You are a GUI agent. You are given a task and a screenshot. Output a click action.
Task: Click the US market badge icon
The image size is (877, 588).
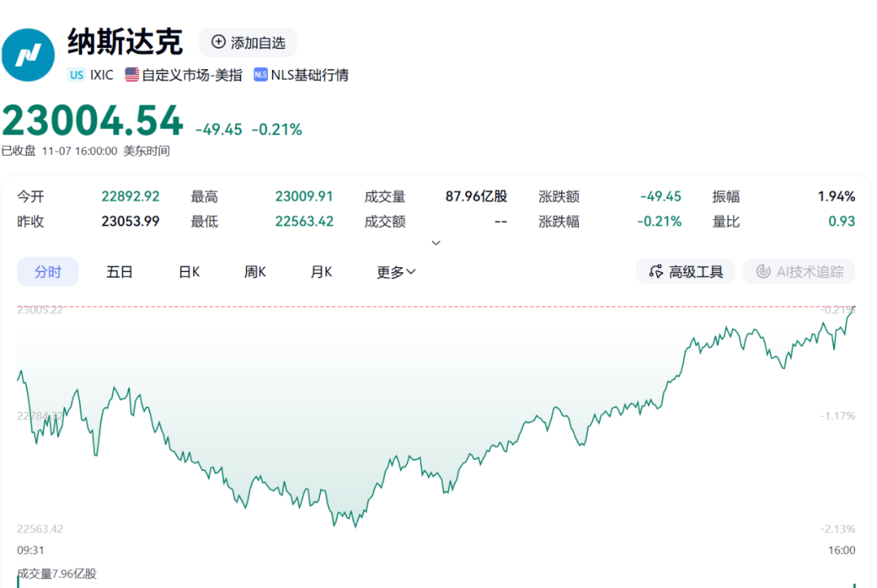point(76,75)
